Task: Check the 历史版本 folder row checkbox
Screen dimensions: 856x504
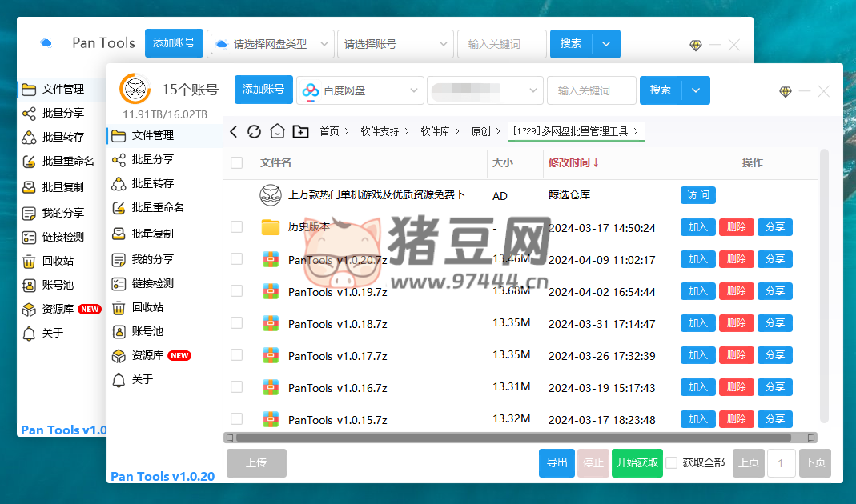Action: 236,227
